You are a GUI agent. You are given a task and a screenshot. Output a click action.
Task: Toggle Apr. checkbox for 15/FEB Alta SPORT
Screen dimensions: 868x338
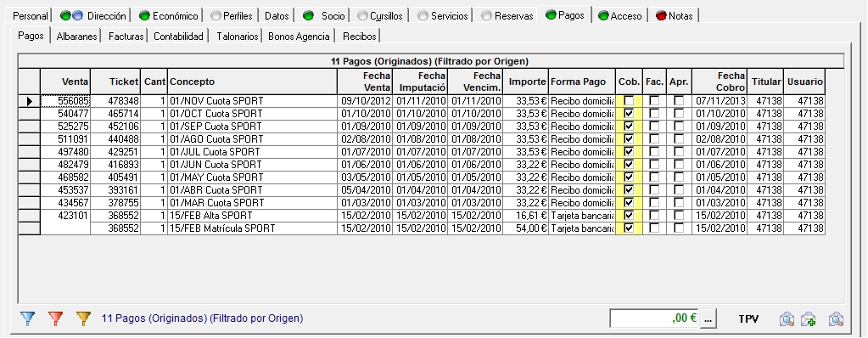[x=679, y=215]
